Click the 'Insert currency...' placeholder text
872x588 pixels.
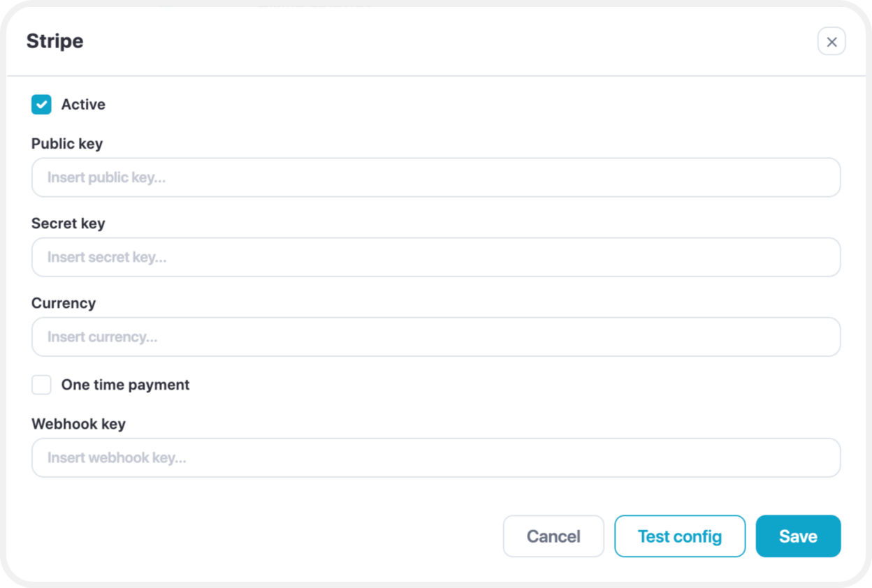click(x=102, y=337)
